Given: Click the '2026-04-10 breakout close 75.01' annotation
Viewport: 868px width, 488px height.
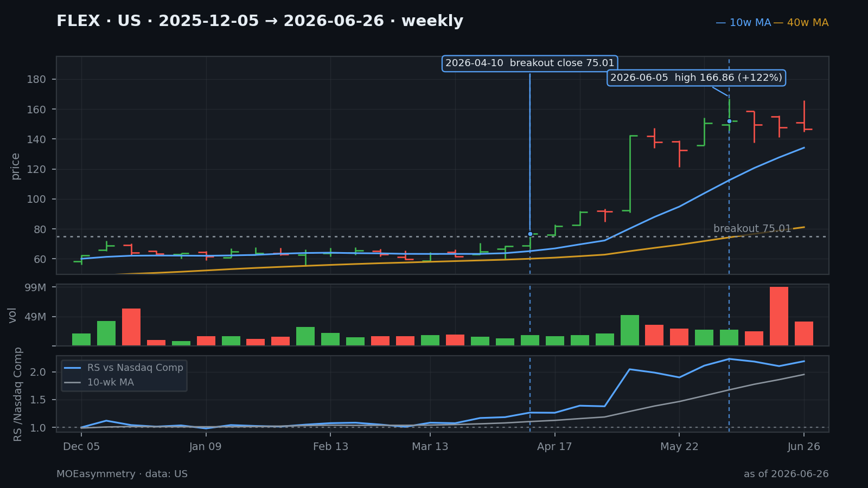Looking at the screenshot, I should (529, 63).
